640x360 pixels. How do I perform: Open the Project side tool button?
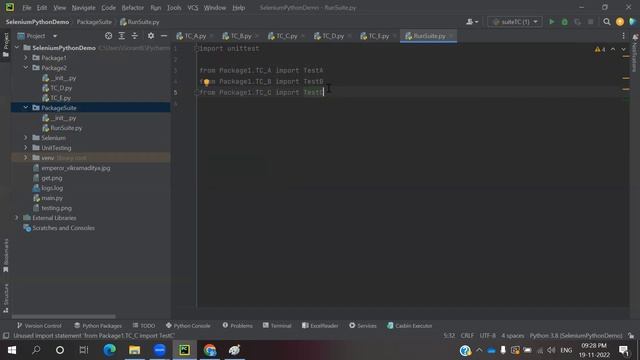click(6, 44)
